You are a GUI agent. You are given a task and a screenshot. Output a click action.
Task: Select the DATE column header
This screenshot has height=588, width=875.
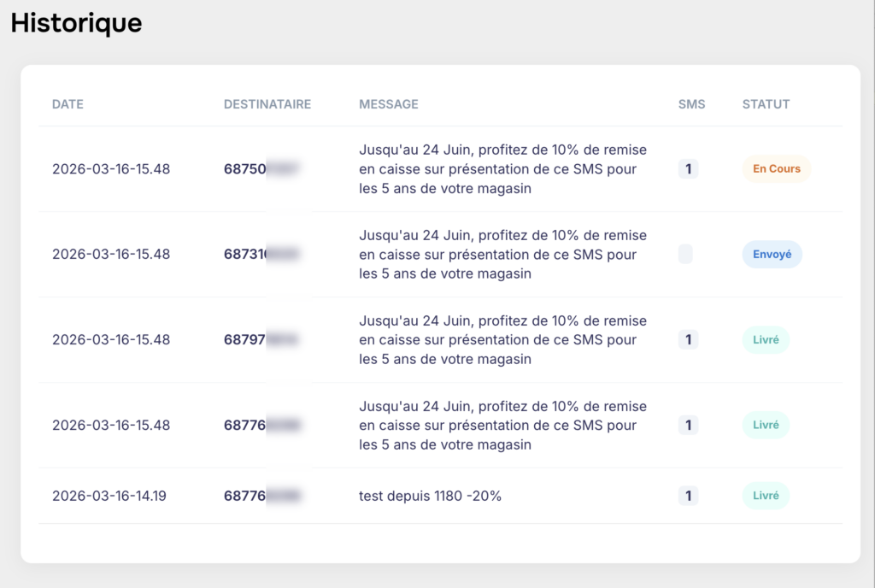(x=68, y=103)
